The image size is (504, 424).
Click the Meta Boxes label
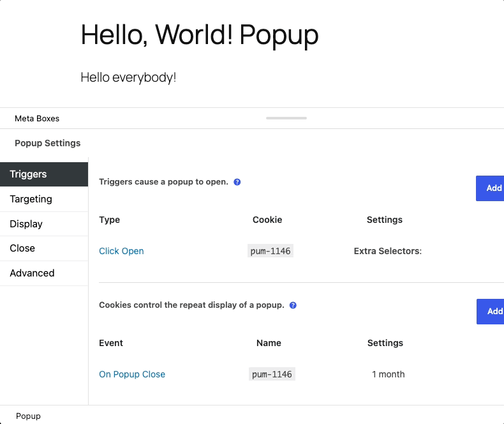point(37,118)
